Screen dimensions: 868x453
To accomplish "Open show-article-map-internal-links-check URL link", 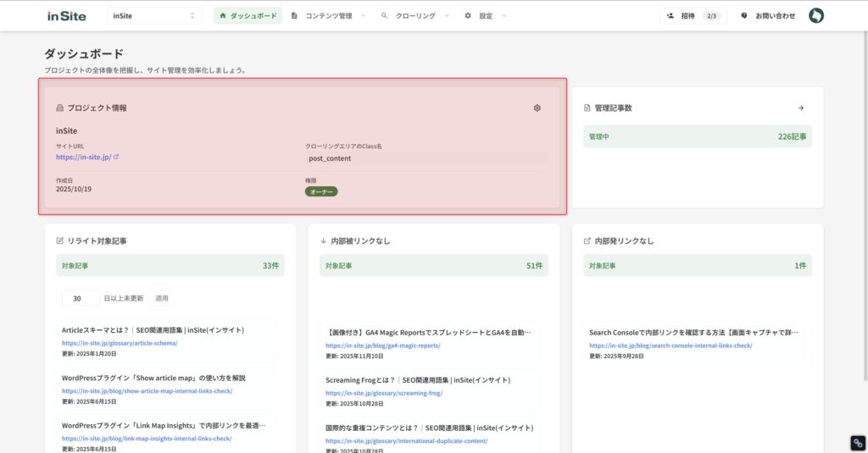I will click(147, 391).
